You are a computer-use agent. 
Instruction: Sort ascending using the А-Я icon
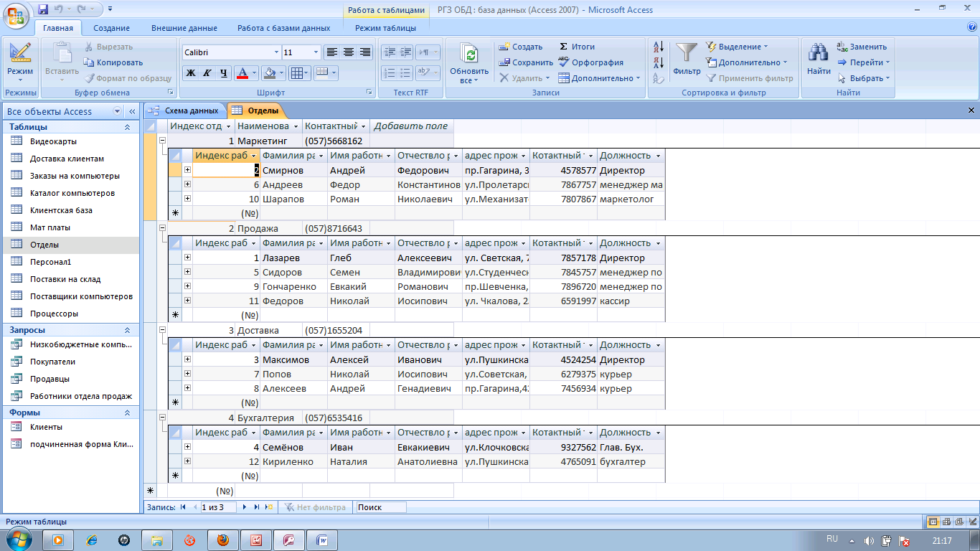(659, 47)
